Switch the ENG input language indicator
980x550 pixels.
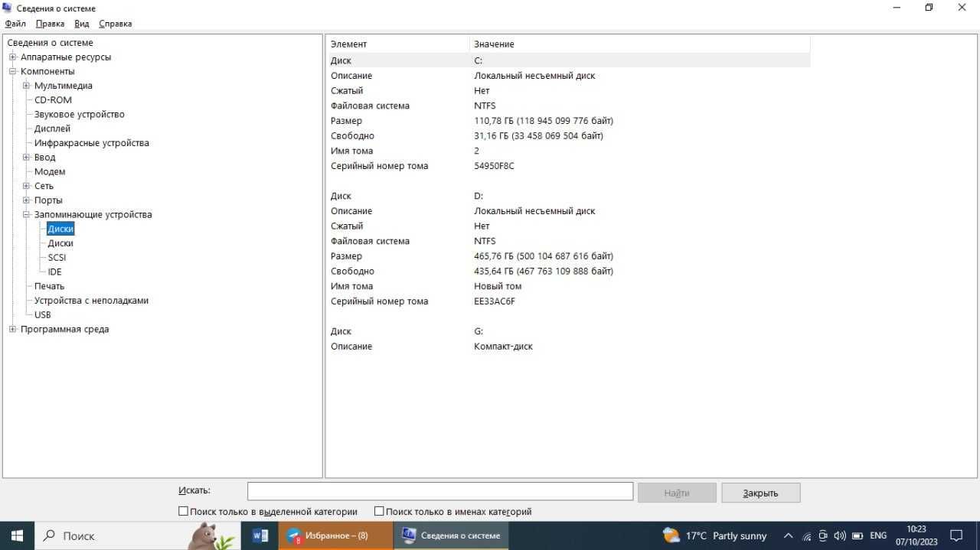click(x=879, y=535)
